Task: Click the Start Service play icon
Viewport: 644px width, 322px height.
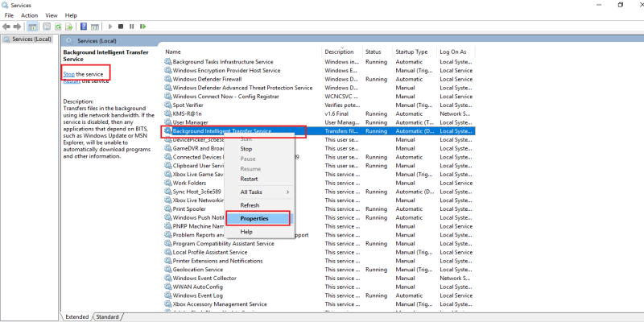Action: coord(110,27)
